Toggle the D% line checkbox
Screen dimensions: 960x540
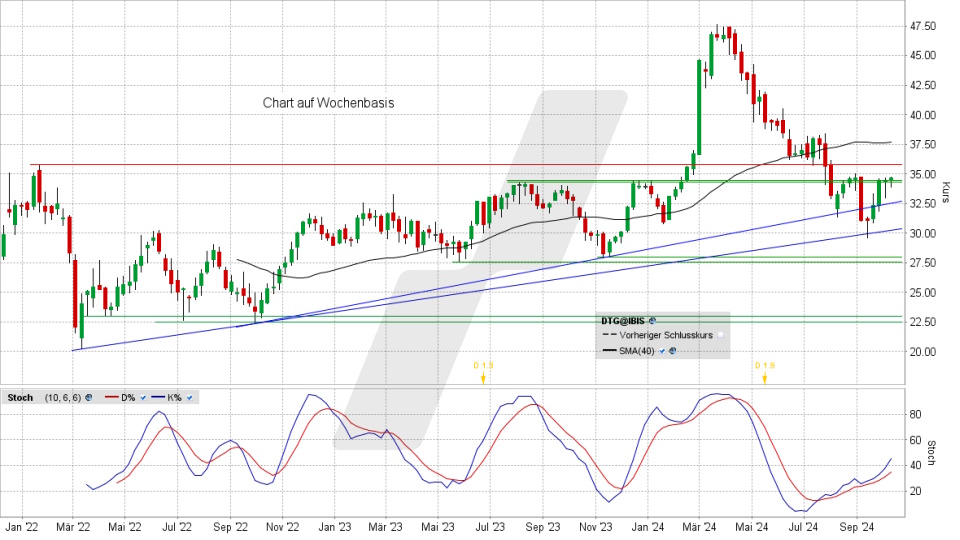[143, 398]
